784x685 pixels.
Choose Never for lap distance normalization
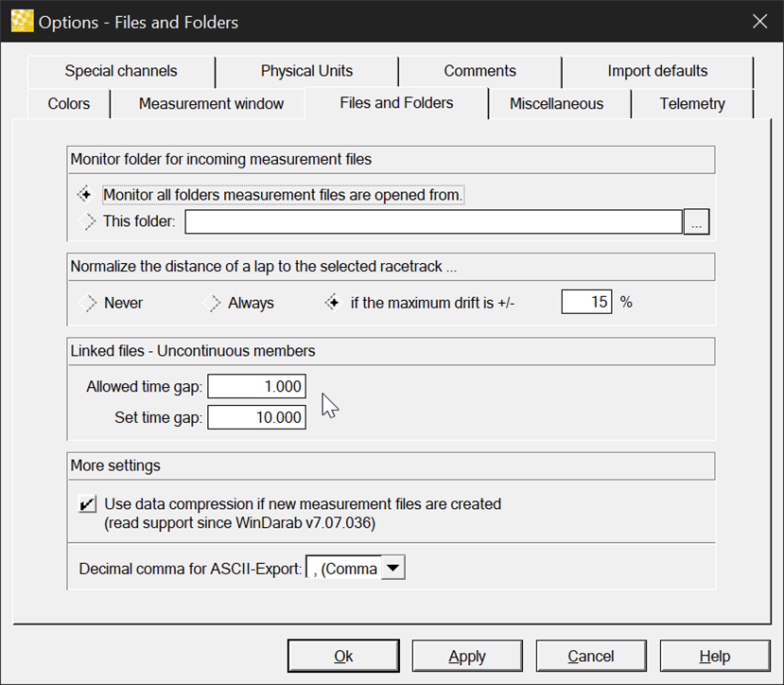[x=91, y=303]
